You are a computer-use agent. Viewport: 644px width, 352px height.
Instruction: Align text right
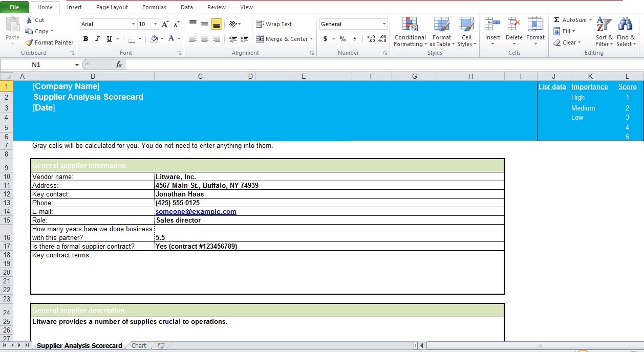[217, 39]
